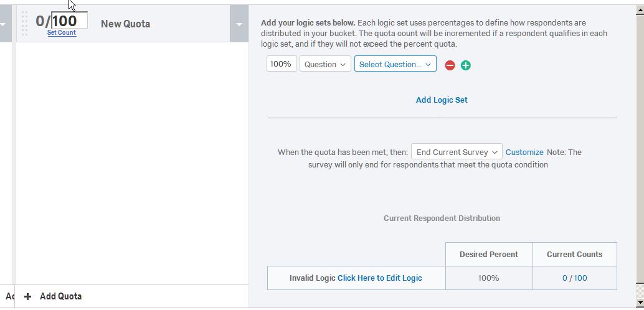The height and width of the screenshot is (310, 644).
Task: Open the Select Question dropdown
Action: [x=395, y=64]
